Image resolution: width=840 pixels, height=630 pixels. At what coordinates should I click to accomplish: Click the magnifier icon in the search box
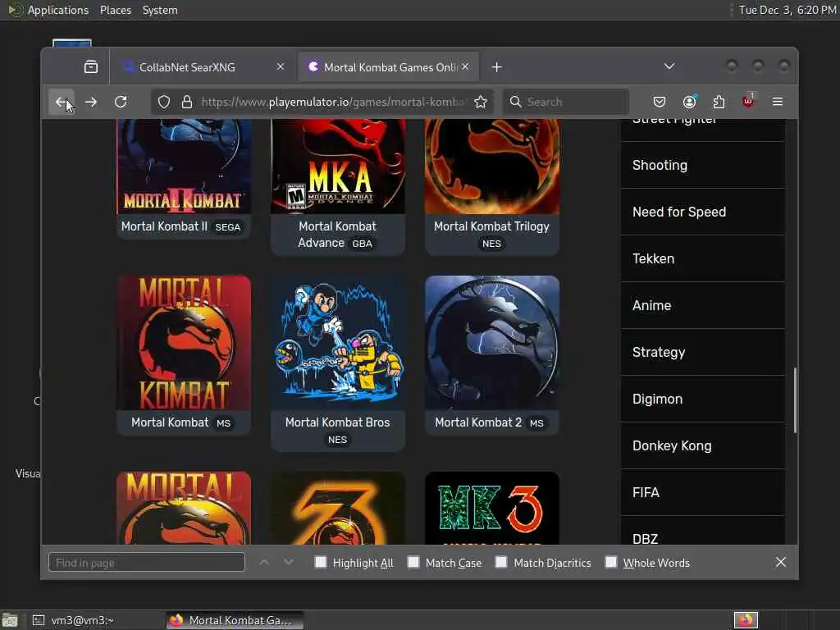(515, 102)
